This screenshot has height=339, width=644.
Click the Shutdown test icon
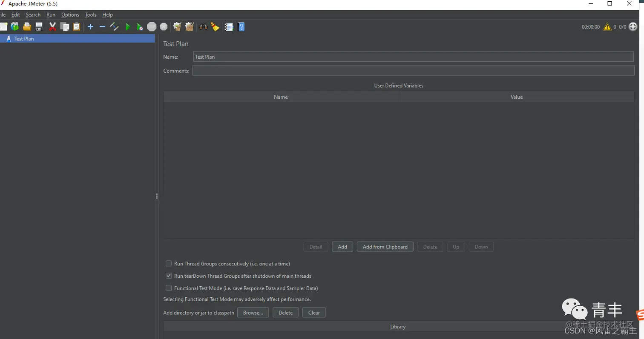tap(164, 27)
